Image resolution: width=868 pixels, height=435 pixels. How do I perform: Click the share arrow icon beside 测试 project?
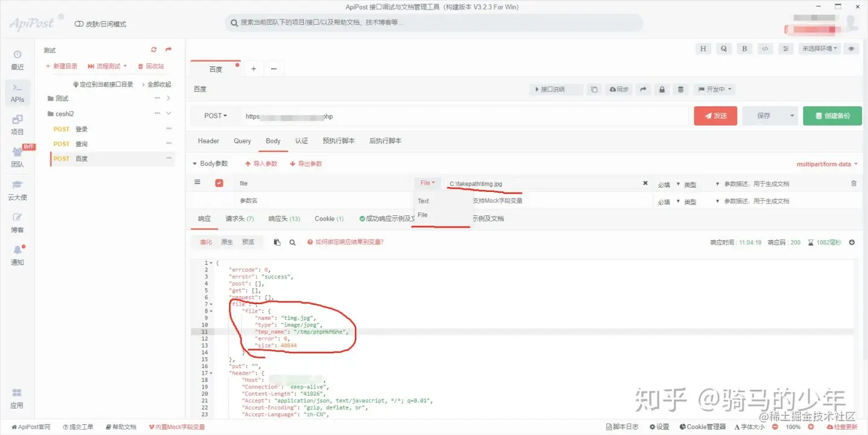(168, 50)
